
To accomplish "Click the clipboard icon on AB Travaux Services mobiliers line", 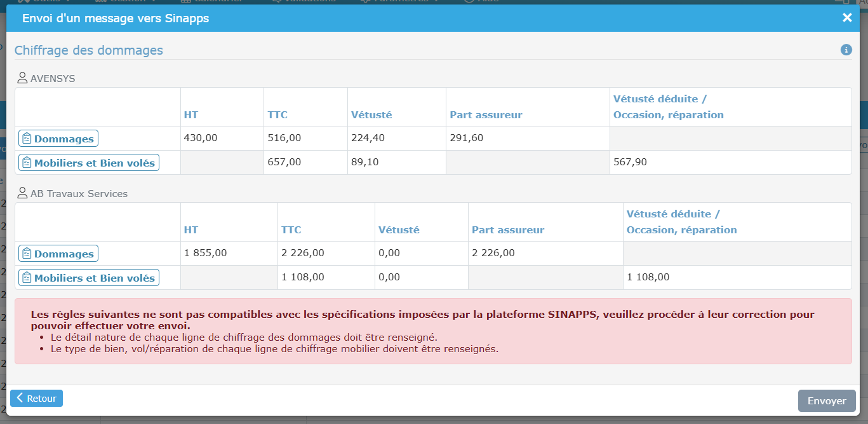I will coord(25,277).
